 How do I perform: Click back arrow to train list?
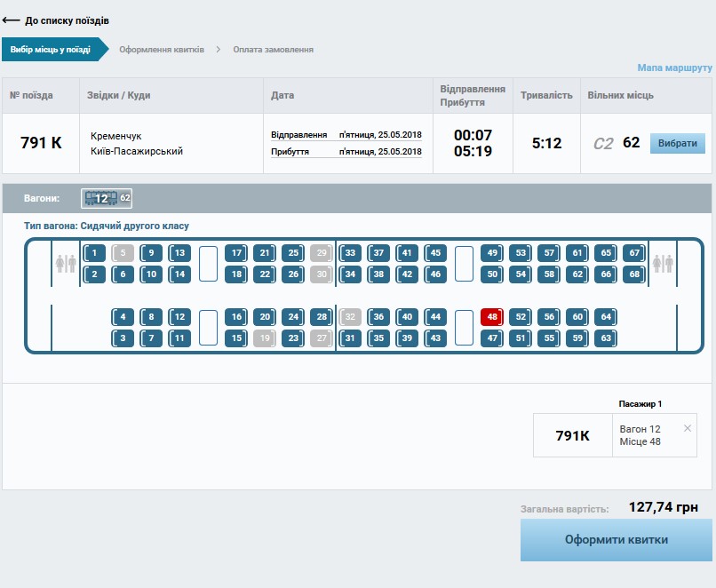pyautogui.click(x=12, y=20)
